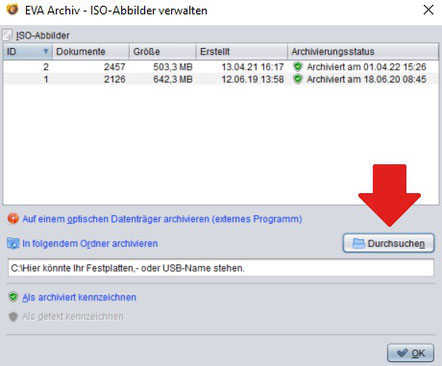
Task: Select the ID 2 cell
Action: point(28,67)
